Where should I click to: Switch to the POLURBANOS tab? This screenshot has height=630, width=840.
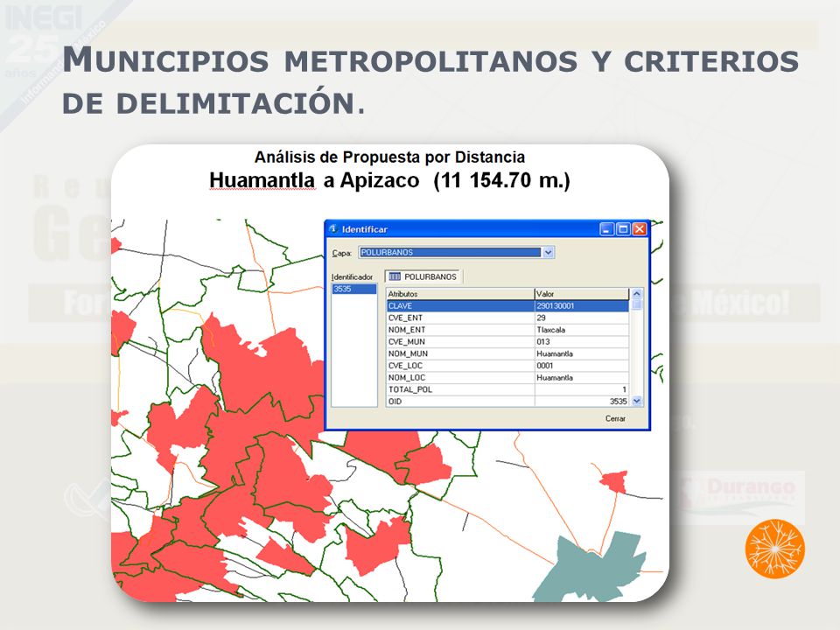(423, 276)
